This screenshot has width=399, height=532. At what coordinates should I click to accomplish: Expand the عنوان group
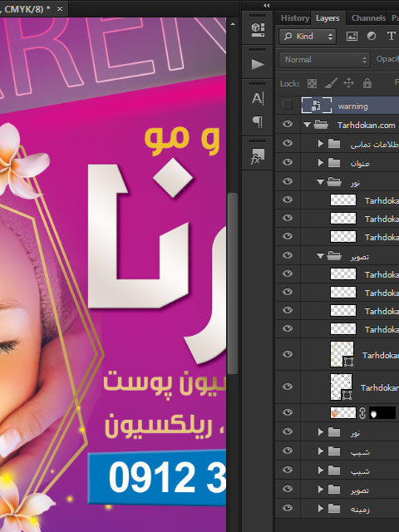(x=321, y=163)
